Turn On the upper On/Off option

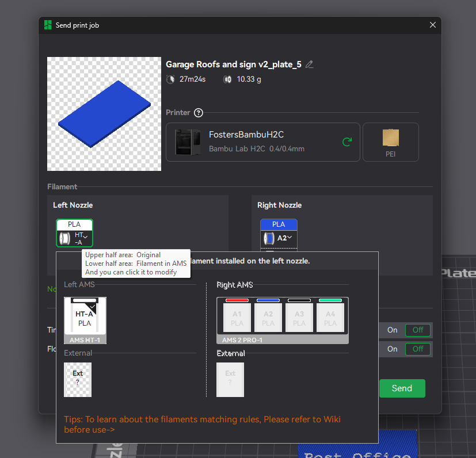pyautogui.click(x=392, y=330)
